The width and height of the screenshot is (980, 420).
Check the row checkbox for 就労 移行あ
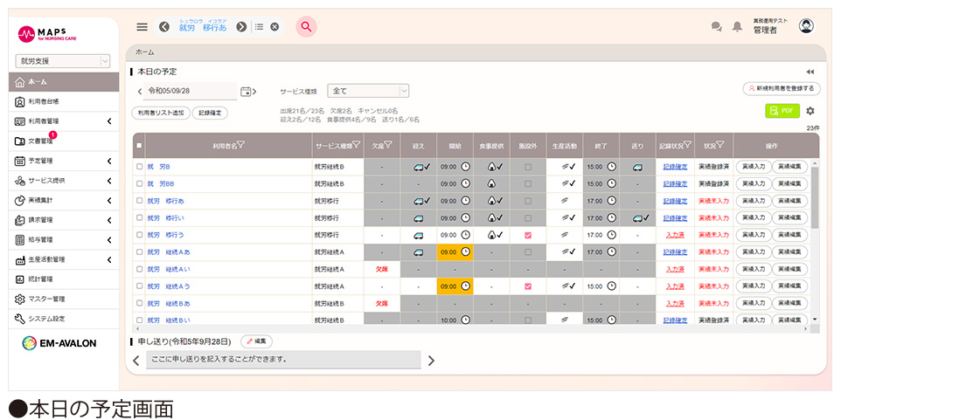click(x=139, y=201)
